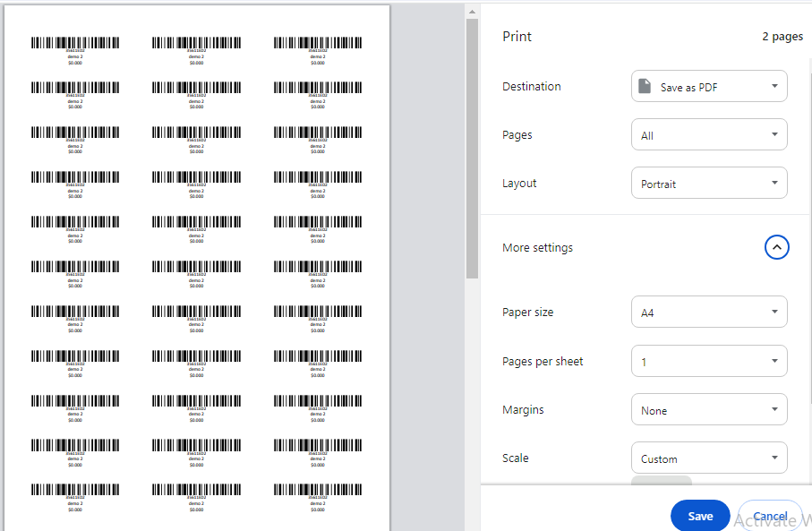The image size is (812, 531).
Task: Click the Save button
Action: click(x=700, y=516)
